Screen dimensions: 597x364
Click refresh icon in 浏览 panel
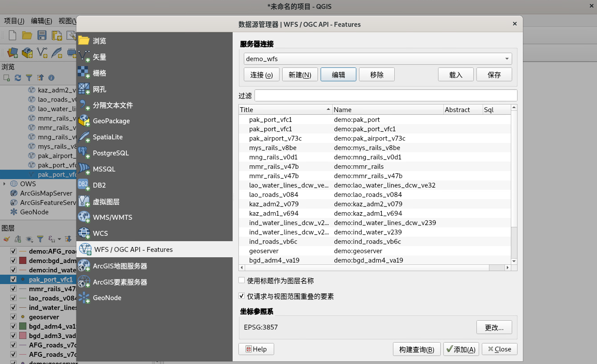18,78
